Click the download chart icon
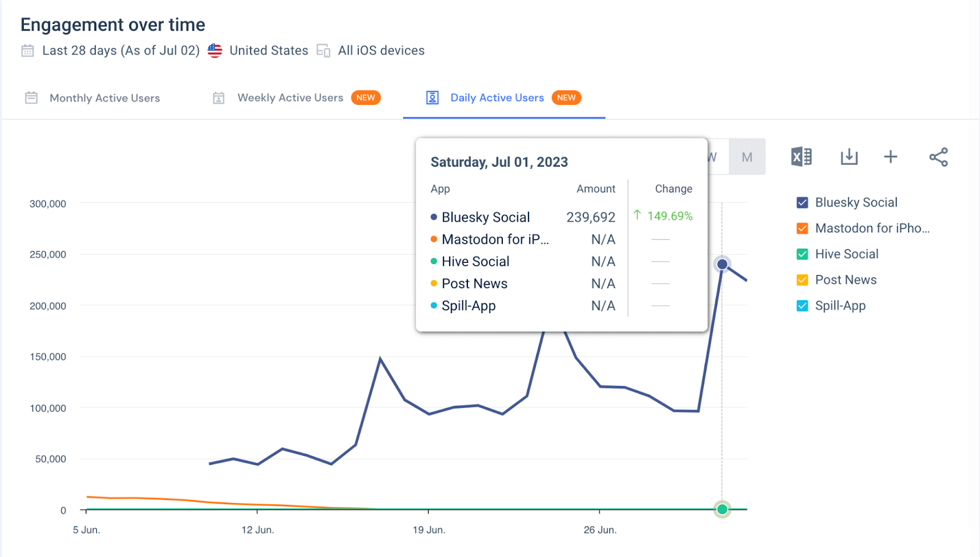 pyautogui.click(x=849, y=157)
